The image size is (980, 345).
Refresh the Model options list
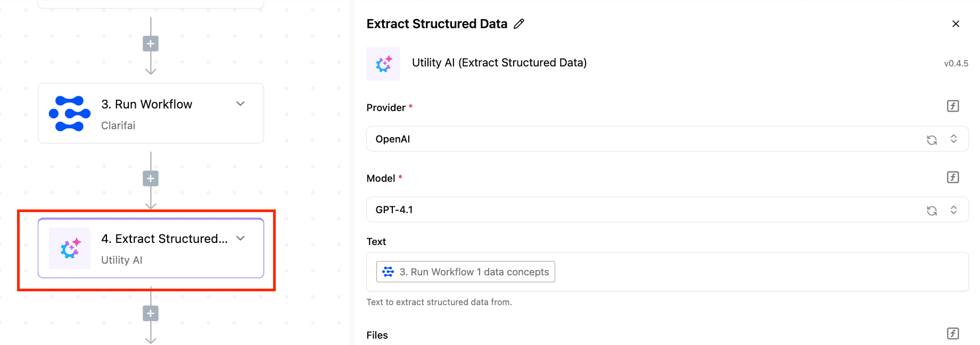pyautogui.click(x=932, y=211)
